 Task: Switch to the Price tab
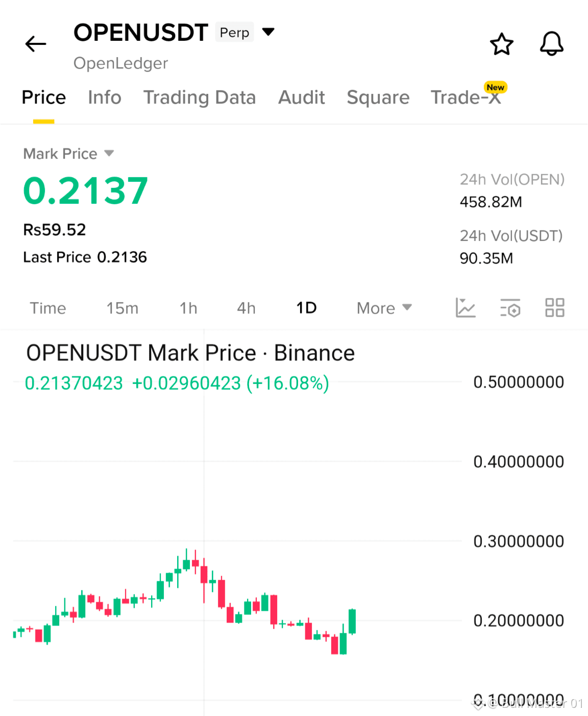click(44, 97)
